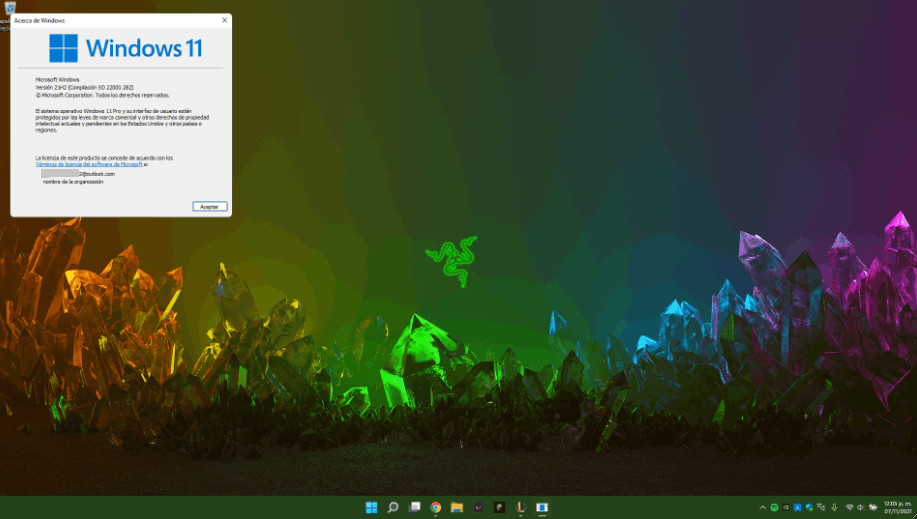Close the Acerca de Windows dialog
Screen dimensions: 917x519
tap(225, 20)
